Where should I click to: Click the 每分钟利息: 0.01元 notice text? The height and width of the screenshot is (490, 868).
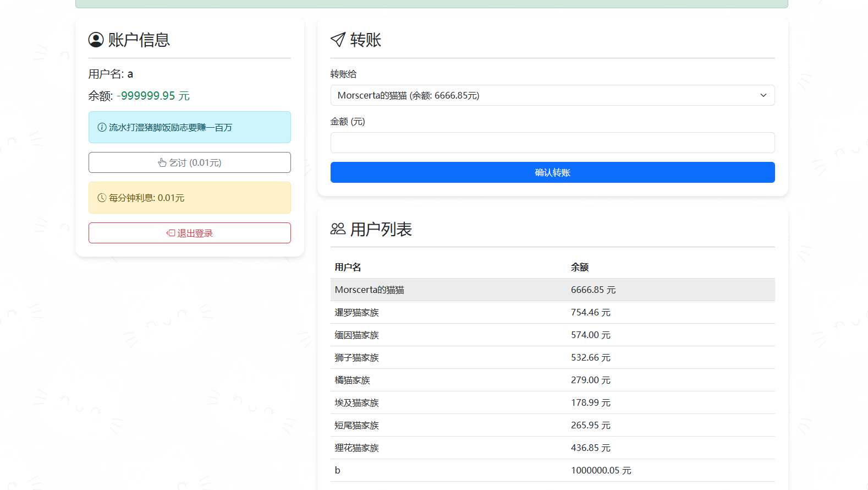point(146,198)
